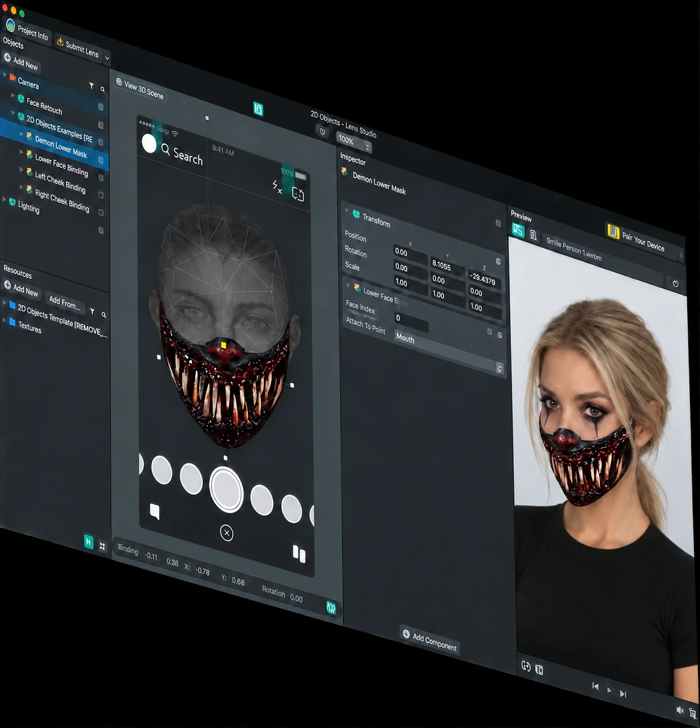
Task: Click the webcam preview icon
Action: 533,235
